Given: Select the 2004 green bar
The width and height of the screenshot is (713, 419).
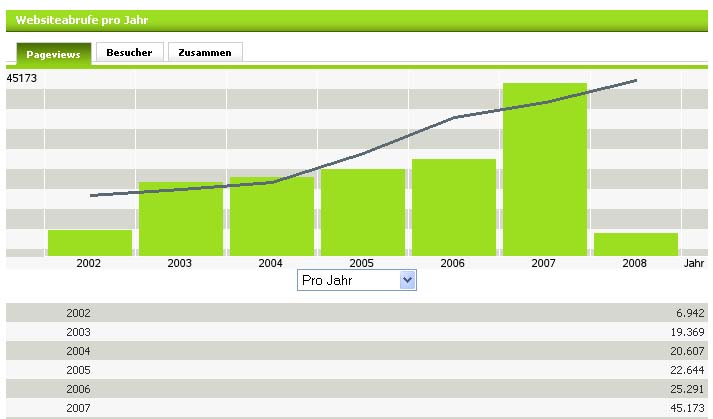Looking at the screenshot, I should point(271,217).
